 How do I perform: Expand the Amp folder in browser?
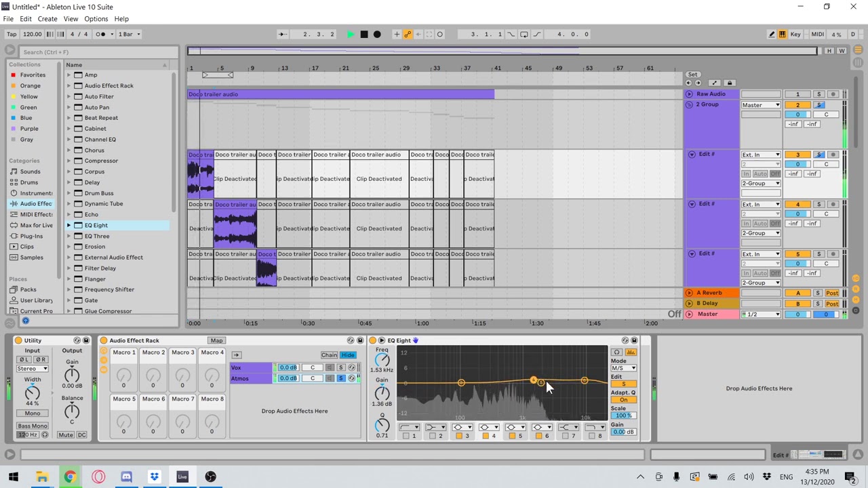(68, 75)
